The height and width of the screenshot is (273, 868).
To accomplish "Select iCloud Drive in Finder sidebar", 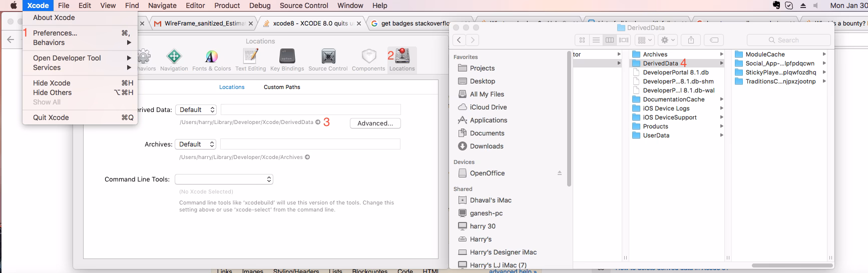I will 488,107.
